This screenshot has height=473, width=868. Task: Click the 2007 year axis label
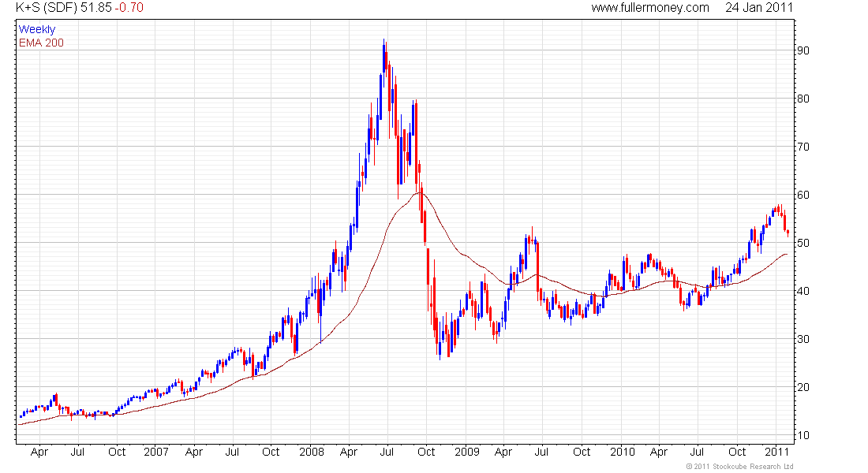point(156,452)
